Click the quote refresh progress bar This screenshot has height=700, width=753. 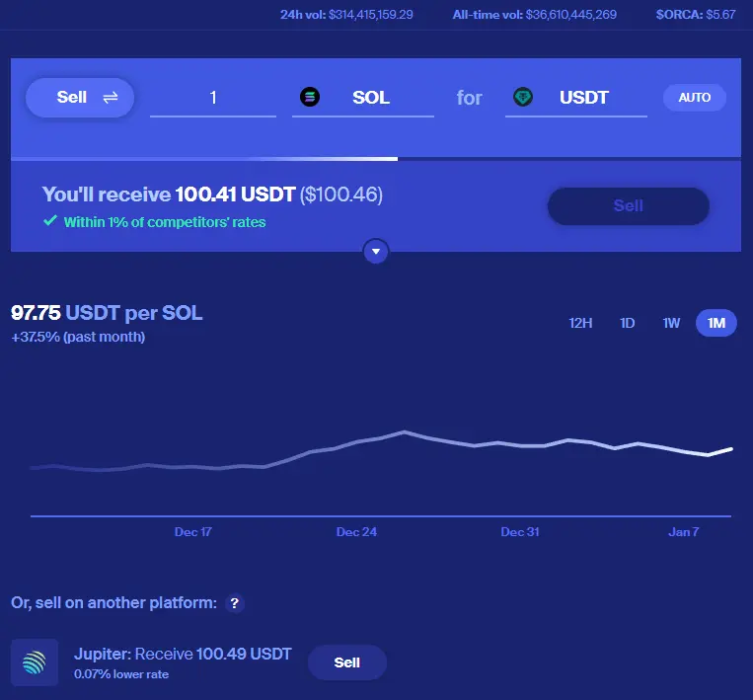(x=376, y=159)
